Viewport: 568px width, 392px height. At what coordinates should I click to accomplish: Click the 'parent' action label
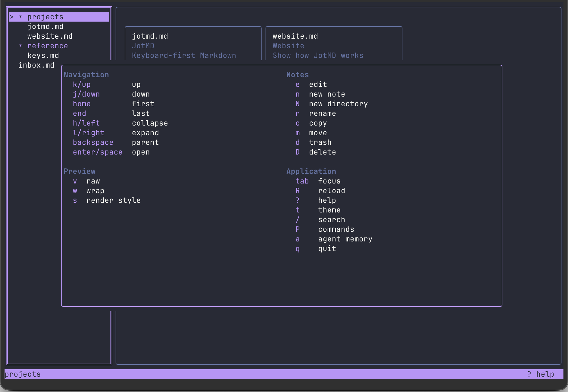[145, 142]
